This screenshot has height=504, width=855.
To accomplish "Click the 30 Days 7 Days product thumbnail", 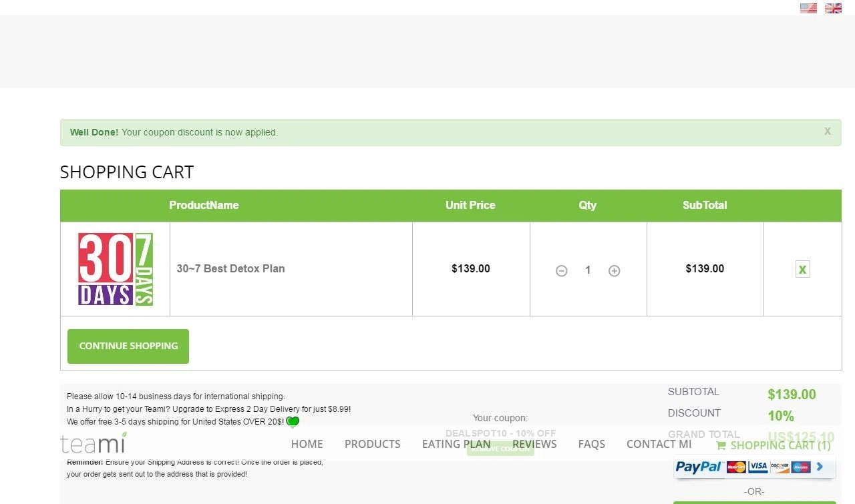I will point(116,269).
